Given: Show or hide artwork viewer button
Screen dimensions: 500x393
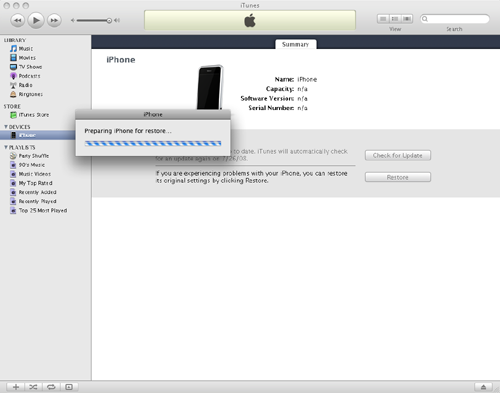Looking at the screenshot, I should point(69,387).
